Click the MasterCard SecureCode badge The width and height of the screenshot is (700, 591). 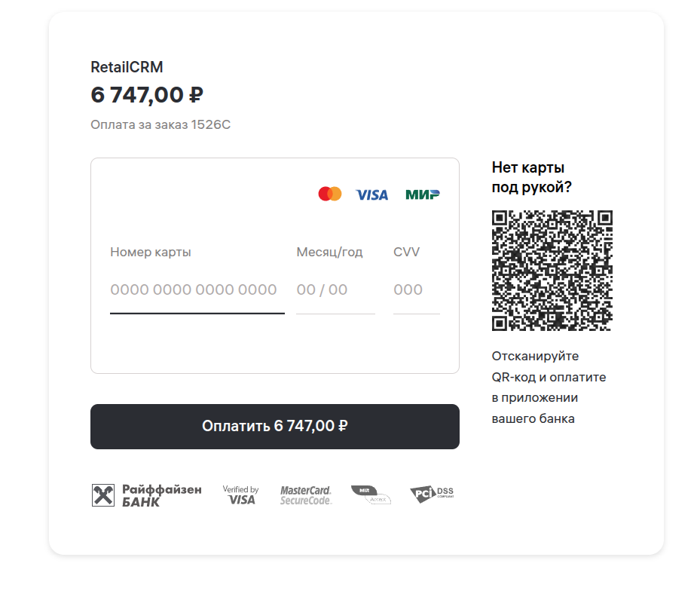(x=306, y=495)
